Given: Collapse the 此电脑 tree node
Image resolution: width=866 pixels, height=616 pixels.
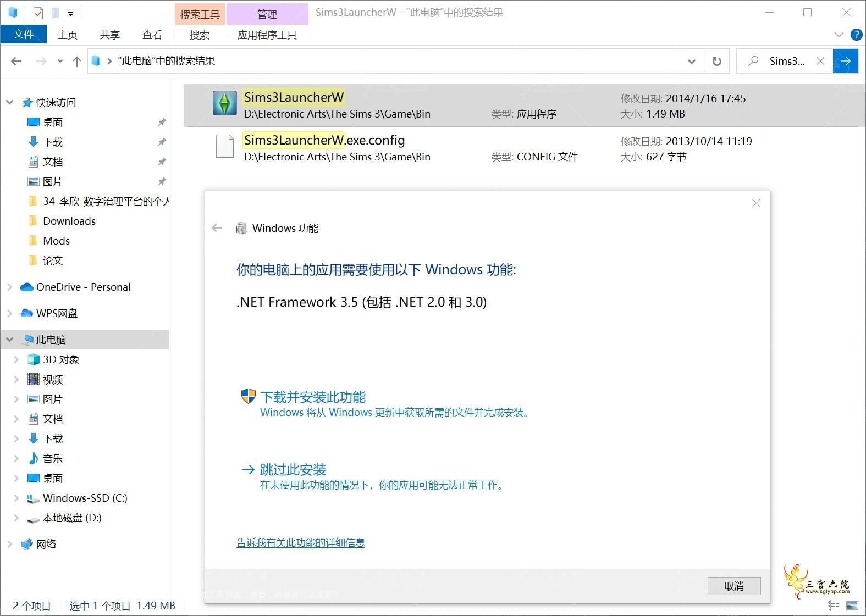Looking at the screenshot, I should coord(9,340).
